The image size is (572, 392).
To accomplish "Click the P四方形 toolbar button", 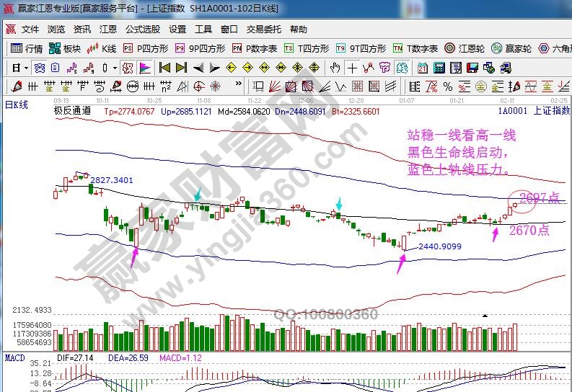I will 146,48.
